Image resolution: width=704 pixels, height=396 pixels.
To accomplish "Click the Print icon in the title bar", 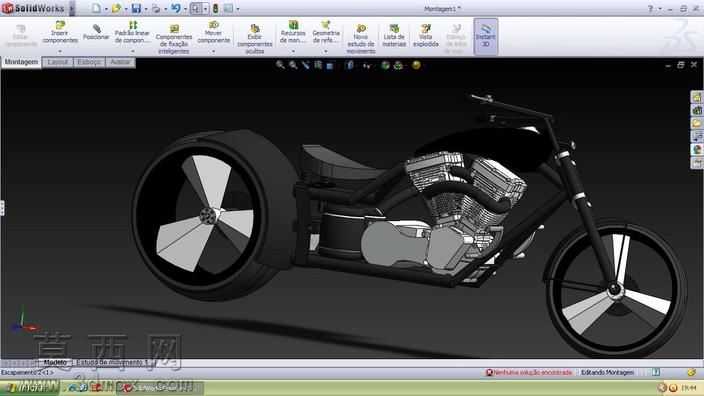I will [x=156, y=8].
